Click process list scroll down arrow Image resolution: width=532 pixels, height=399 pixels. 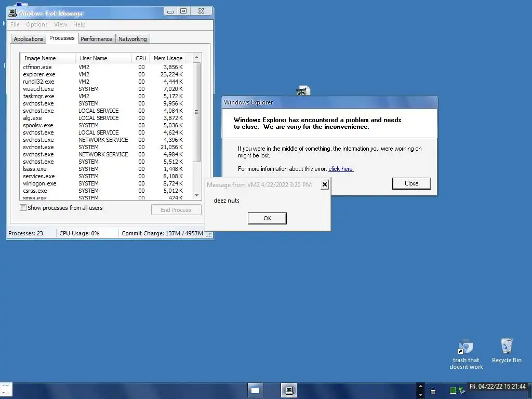pos(196,195)
